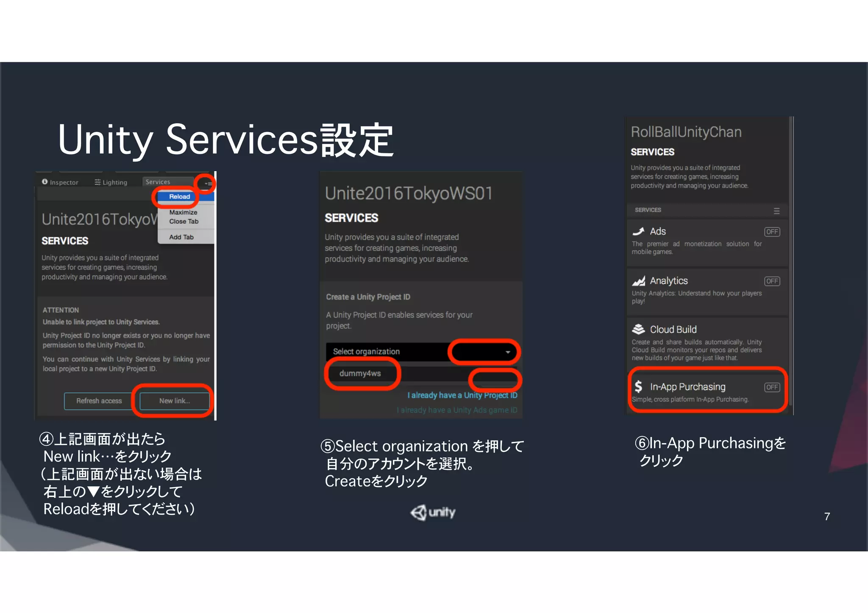This screenshot has height=613, width=868.
Task: Select Add Tab menu entry
Action: [x=181, y=237]
